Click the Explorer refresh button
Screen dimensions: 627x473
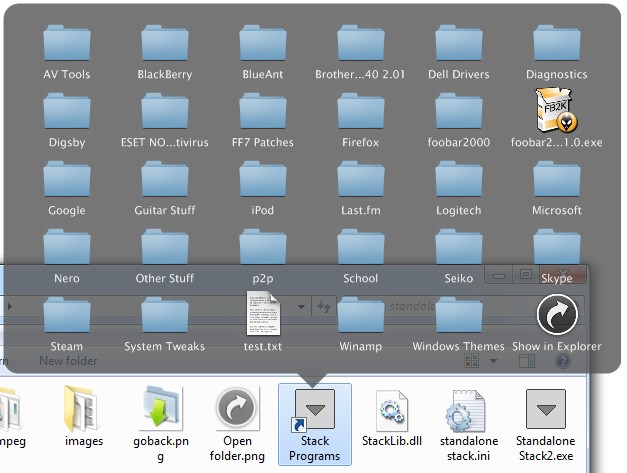[323, 307]
